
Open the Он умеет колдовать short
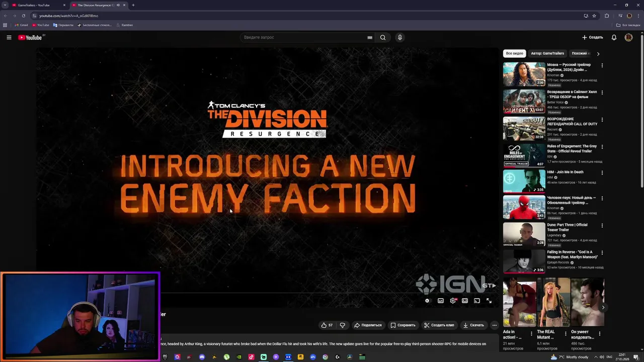pyautogui.click(x=587, y=302)
